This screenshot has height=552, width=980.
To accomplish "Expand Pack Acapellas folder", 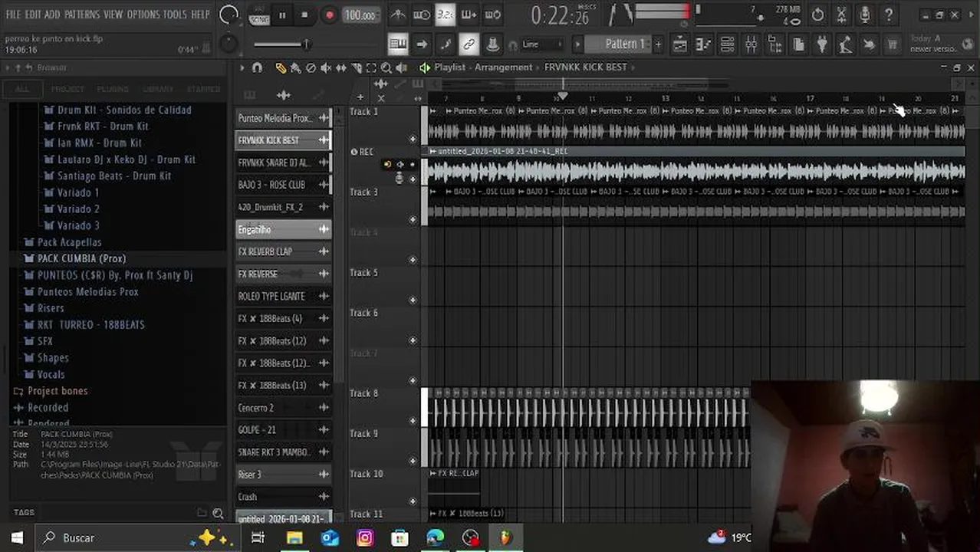I will [69, 242].
